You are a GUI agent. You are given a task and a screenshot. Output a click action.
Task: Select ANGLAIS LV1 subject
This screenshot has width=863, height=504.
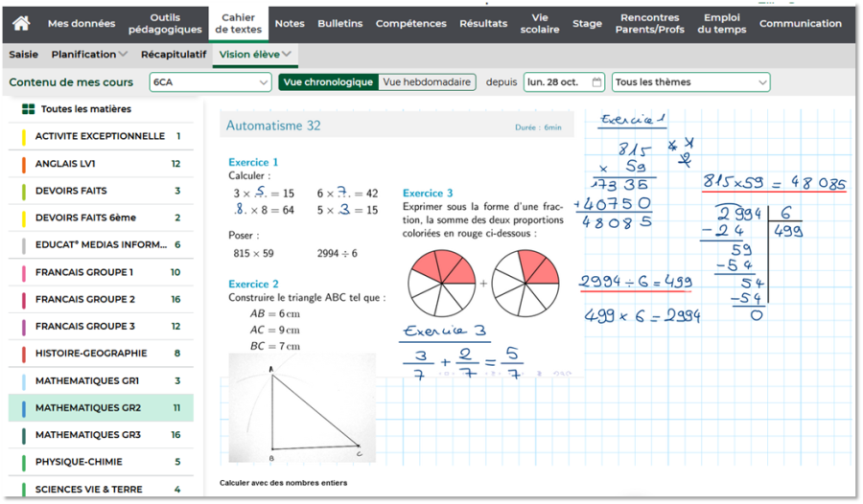point(102,164)
